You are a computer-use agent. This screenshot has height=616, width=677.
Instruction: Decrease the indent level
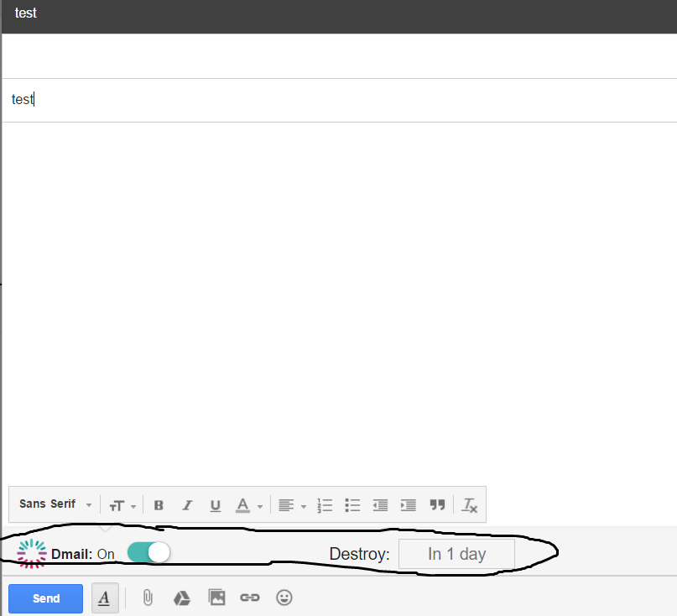(380, 505)
